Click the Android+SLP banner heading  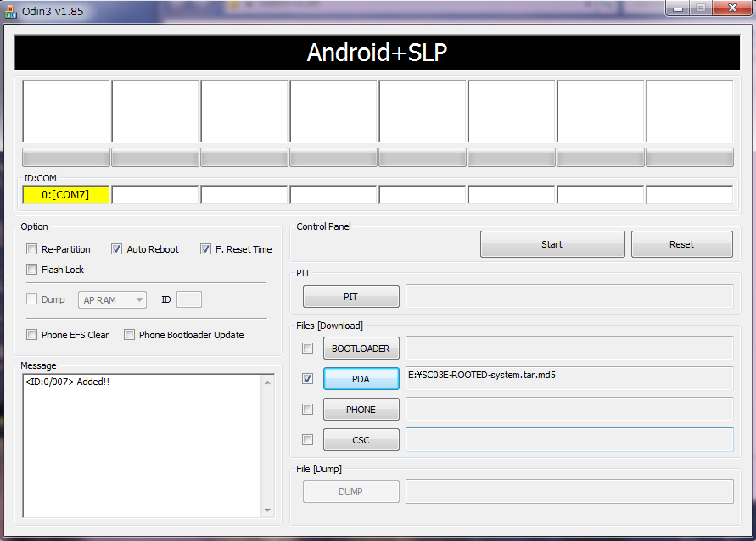pos(377,53)
